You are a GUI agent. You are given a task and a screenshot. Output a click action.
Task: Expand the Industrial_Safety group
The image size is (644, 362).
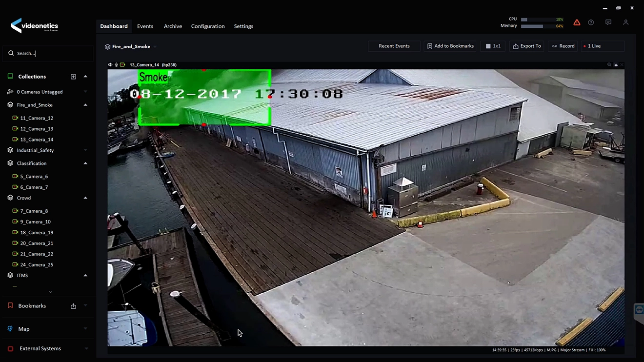(85, 150)
